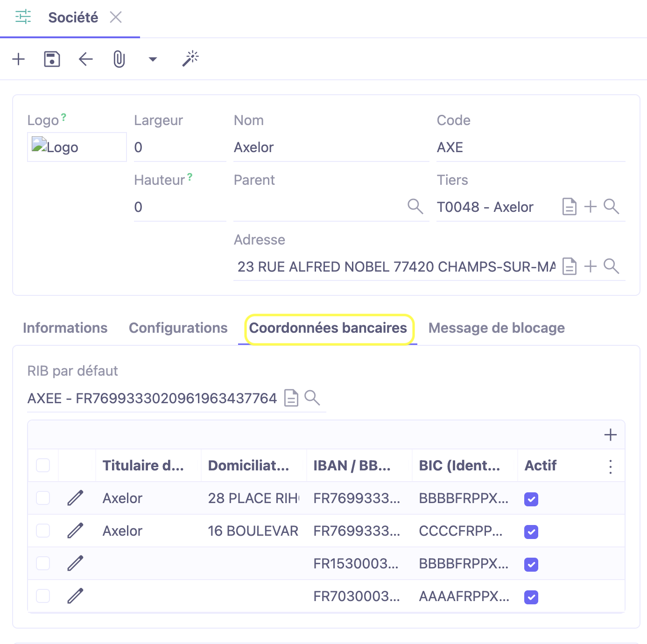
Task: Add a new Tiers with plus icon
Action: 591,206
